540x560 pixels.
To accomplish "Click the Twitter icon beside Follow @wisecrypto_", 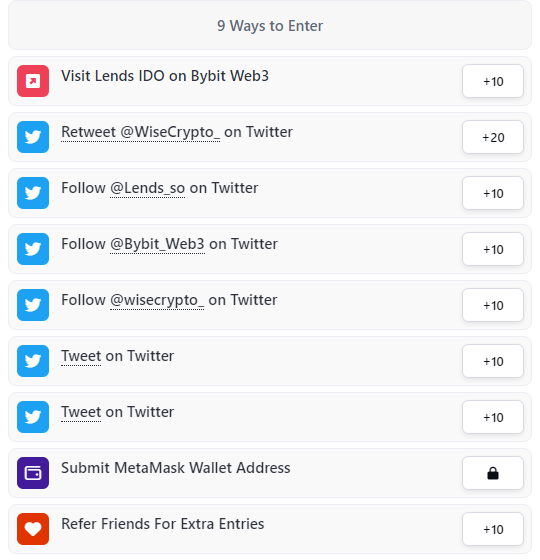I will coord(33,305).
